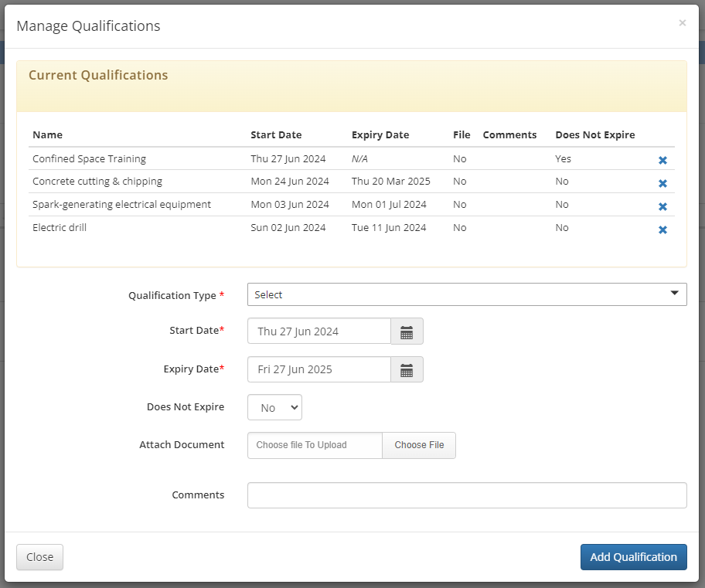This screenshot has height=588, width=705.
Task: Click the Choose file To Upload field
Action: click(315, 445)
